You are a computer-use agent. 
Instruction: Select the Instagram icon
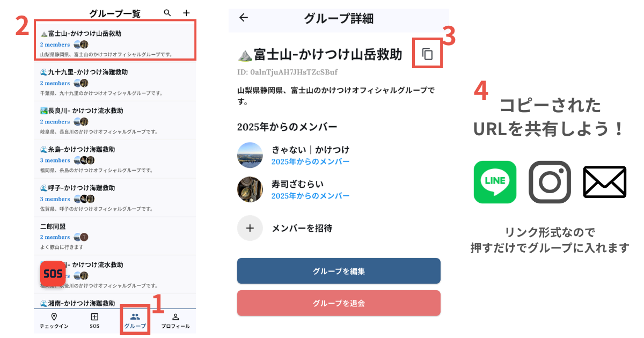550,182
